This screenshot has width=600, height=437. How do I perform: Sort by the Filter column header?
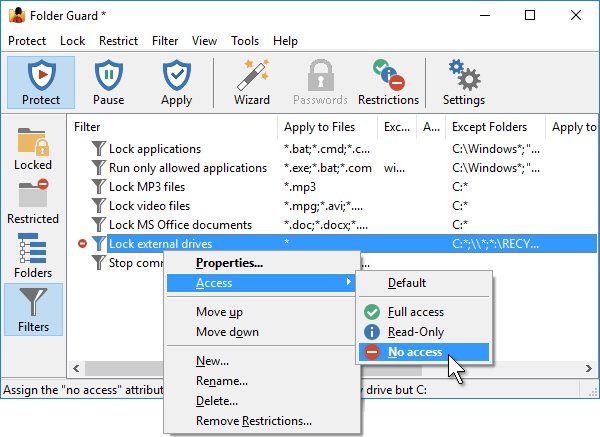pyautogui.click(x=172, y=127)
